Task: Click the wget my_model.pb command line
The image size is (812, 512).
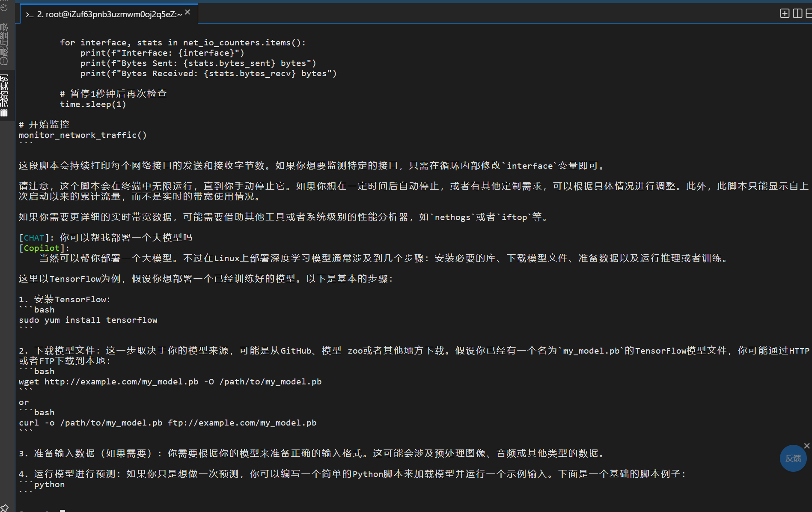Action: (170, 381)
